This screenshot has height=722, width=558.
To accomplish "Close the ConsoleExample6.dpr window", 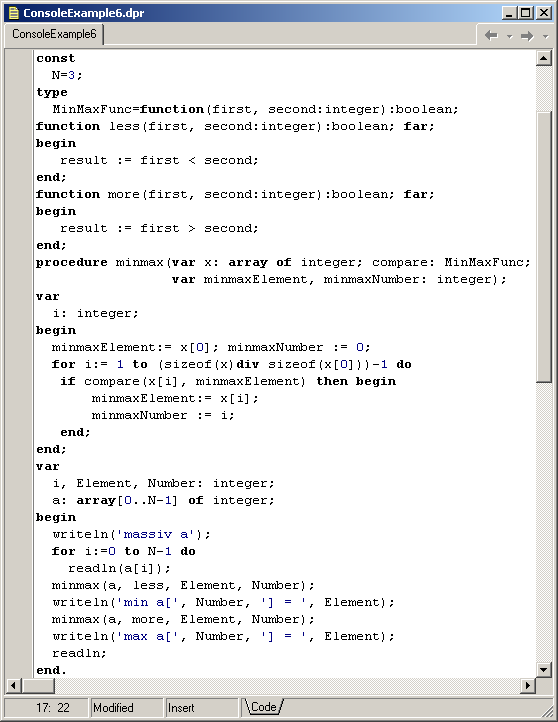I will coord(544,12).
